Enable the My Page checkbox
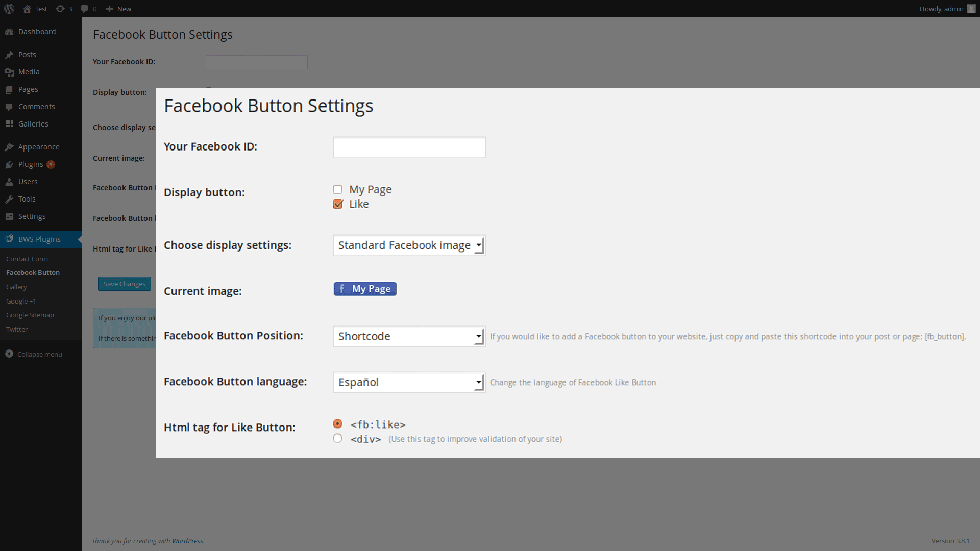 pyautogui.click(x=338, y=190)
